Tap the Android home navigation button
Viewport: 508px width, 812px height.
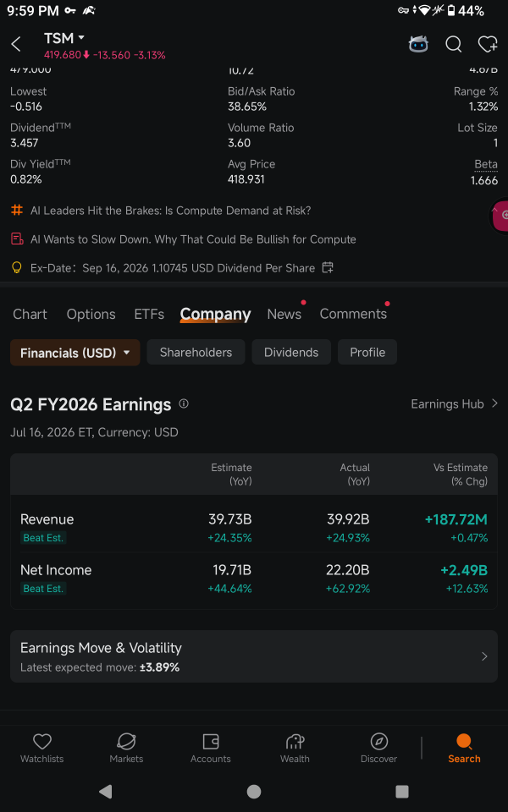pos(253,792)
